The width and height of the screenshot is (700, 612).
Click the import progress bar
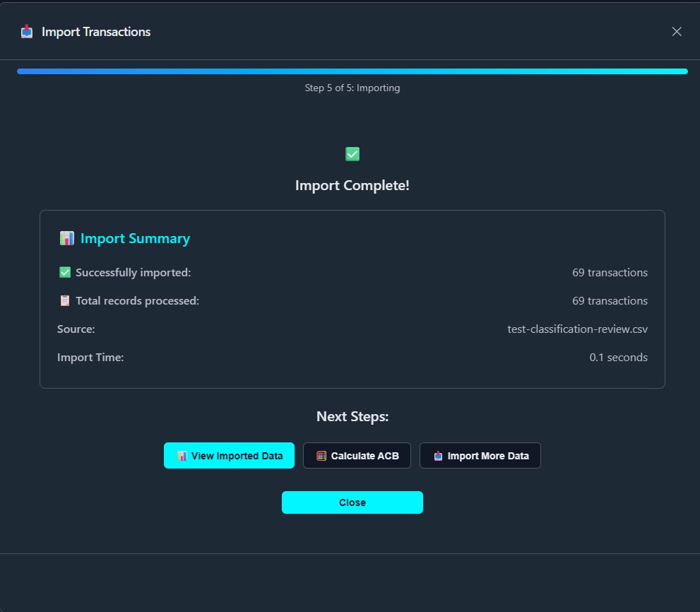point(352,71)
